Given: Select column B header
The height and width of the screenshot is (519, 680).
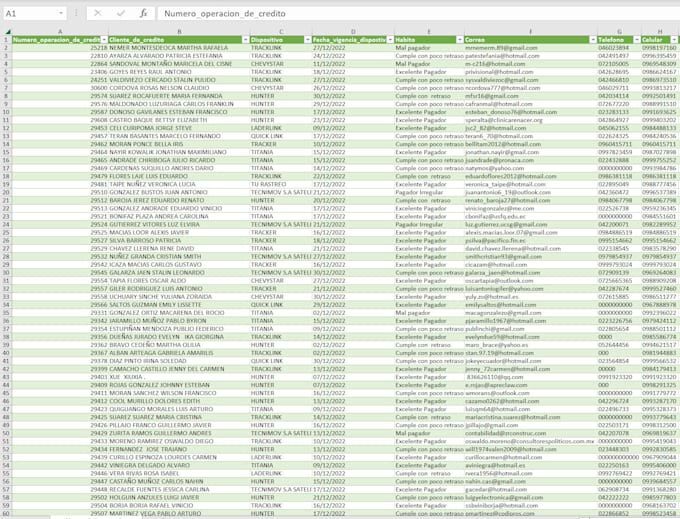Looking at the screenshot, I should pyautogui.click(x=179, y=32).
